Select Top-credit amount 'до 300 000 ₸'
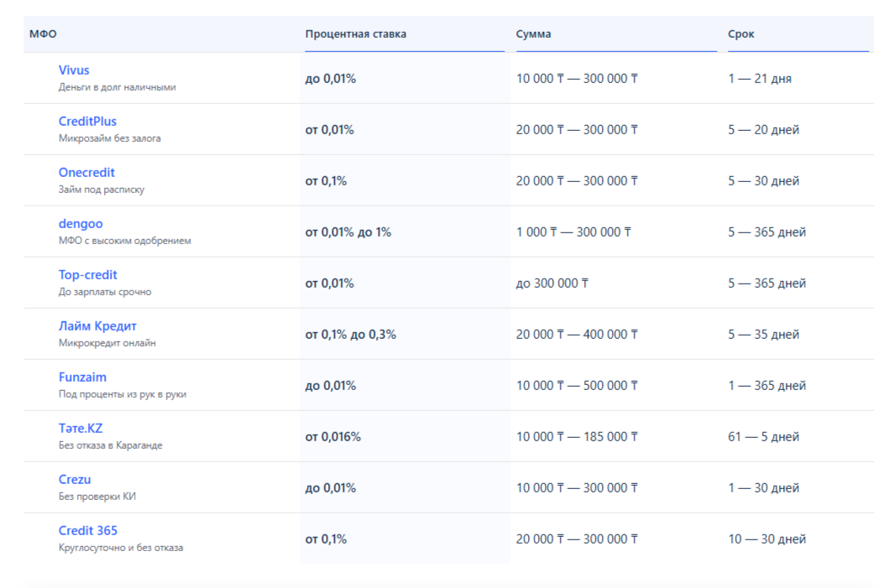This screenshot has width=889, height=588. pos(552,284)
